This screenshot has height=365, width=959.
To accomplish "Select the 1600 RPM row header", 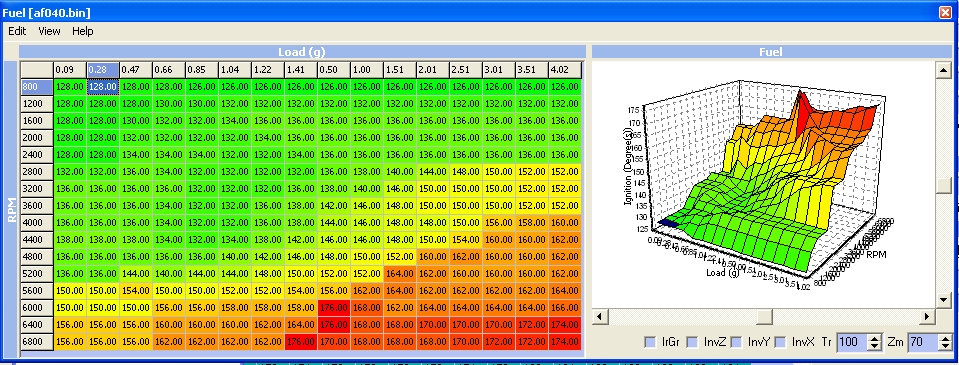I will [37, 121].
